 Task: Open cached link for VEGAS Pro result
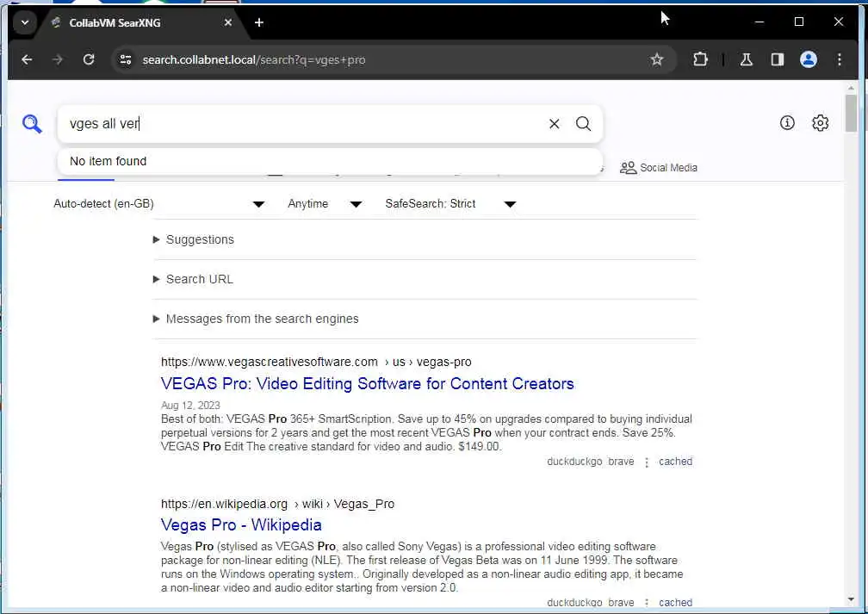pyautogui.click(x=675, y=462)
